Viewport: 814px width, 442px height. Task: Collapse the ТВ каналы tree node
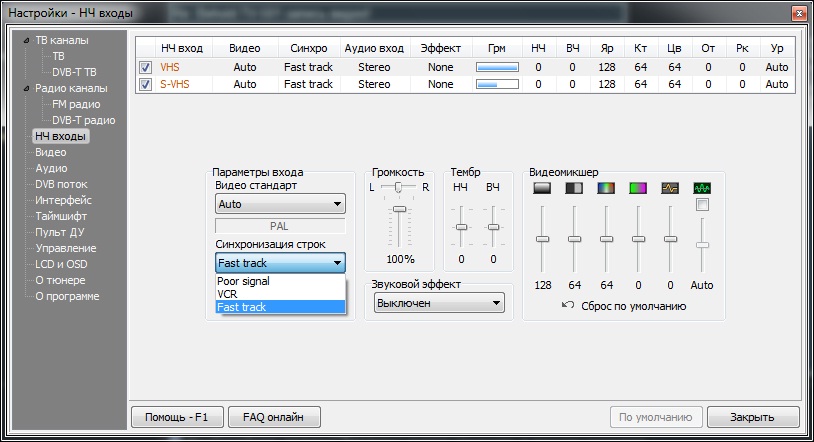coord(27,41)
